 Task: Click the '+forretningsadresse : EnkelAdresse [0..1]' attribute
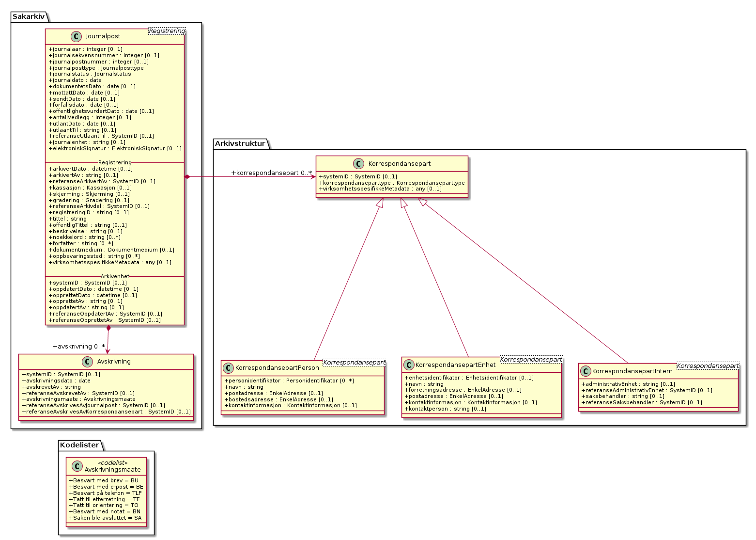click(463, 390)
